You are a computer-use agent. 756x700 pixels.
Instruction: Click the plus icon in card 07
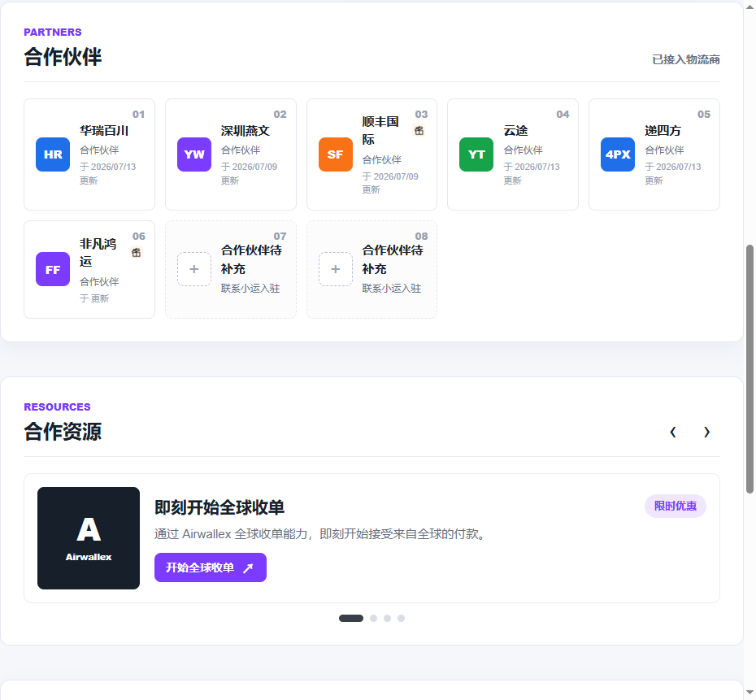tap(194, 269)
